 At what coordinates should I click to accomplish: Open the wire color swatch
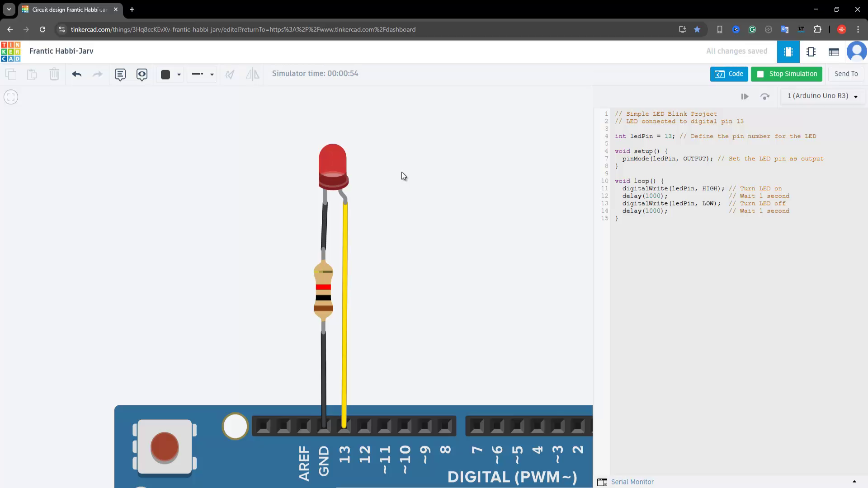coord(166,74)
